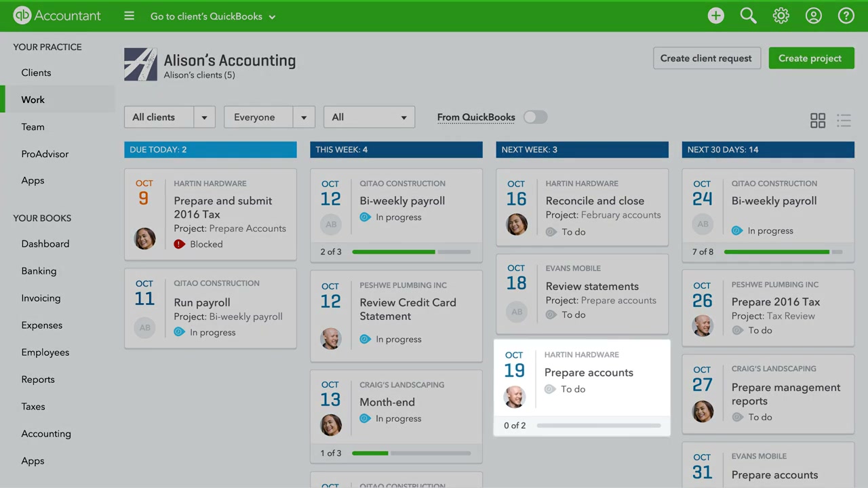Open the user profile icon
This screenshot has height=488, width=868.
click(813, 16)
